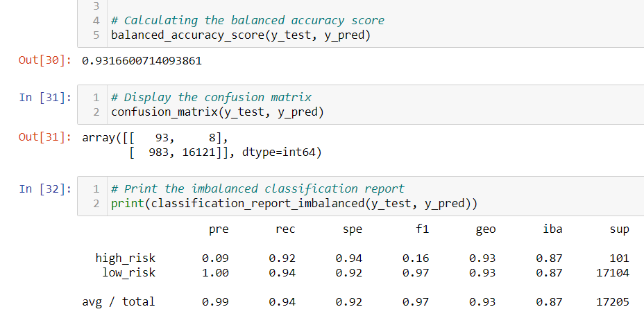644x325 pixels.
Task: Click the 'geo' column header
Action: pos(486,229)
